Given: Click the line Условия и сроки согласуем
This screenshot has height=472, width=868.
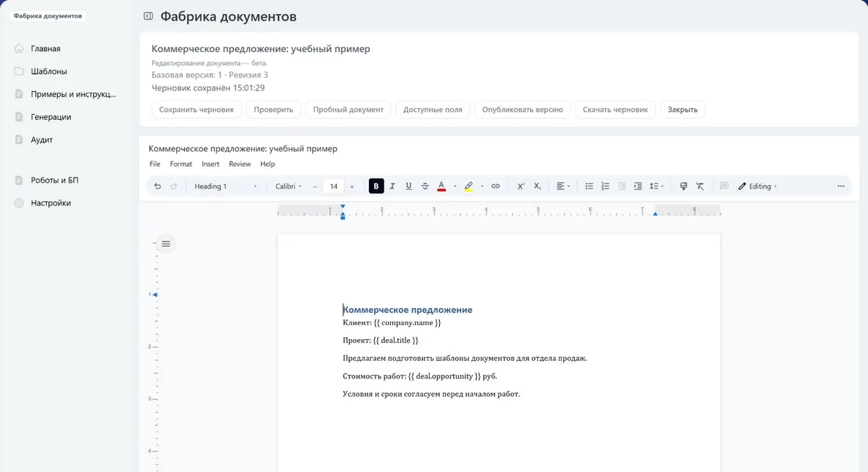Looking at the screenshot, I should coord(431,394).
